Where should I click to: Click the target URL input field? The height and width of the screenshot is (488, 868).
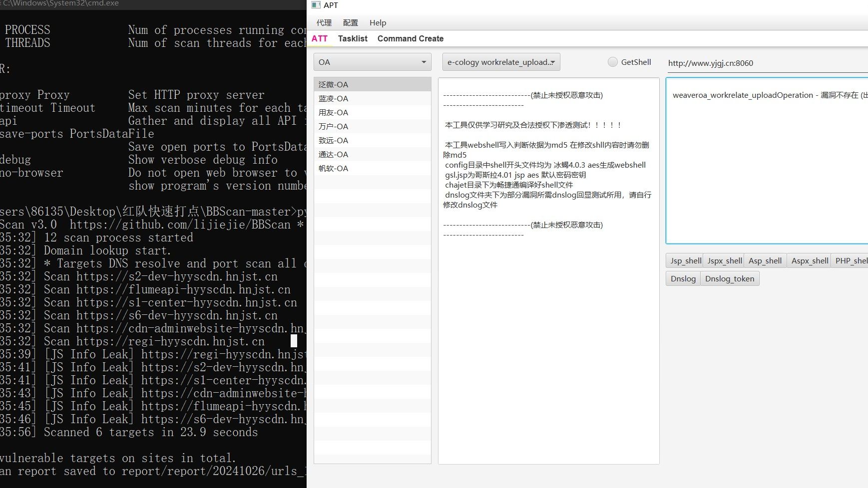click(768, 63)
